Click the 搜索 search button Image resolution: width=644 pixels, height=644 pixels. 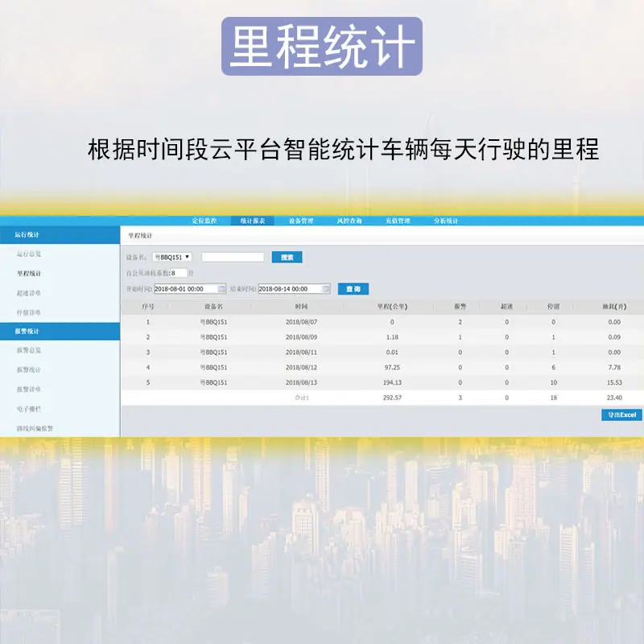287,257
